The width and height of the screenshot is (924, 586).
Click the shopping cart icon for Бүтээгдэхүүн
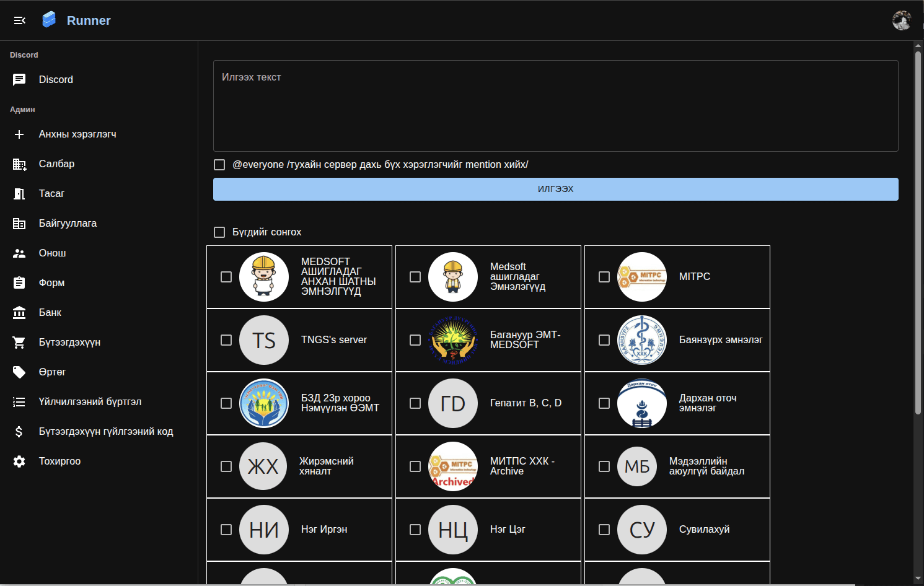[x=19, y=343]
